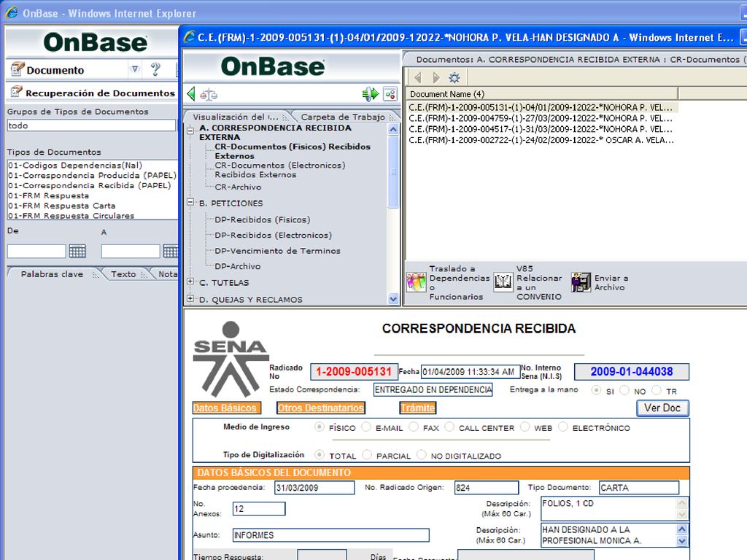Click V85 Relacionar a un CONVENIO icon

[503, 282]
